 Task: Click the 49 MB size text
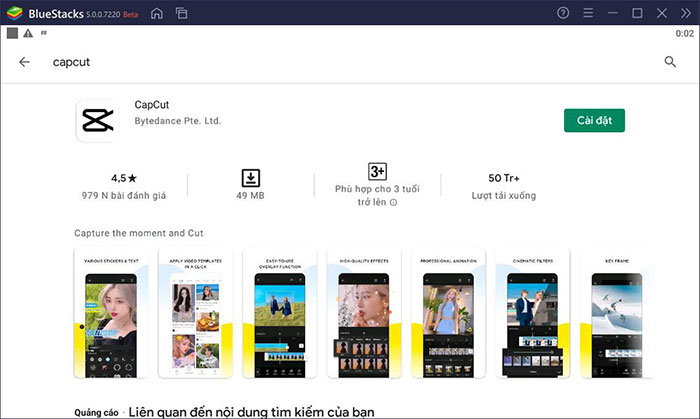[250, 195]
